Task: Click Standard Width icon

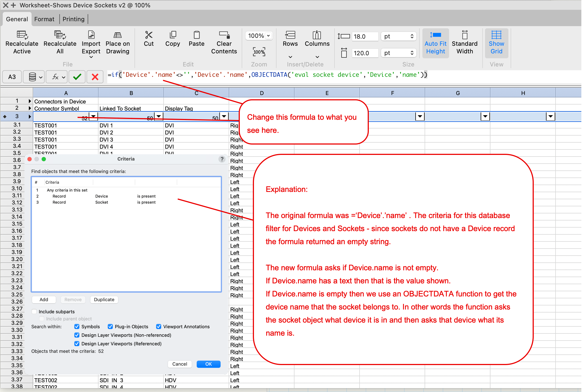Action: pyautogui.click(x=464, y=35)
